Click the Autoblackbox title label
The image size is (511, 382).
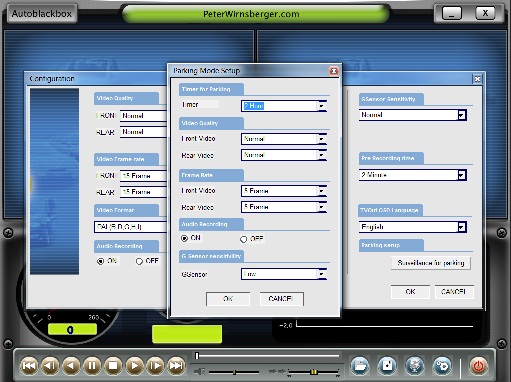coord(42,14)
